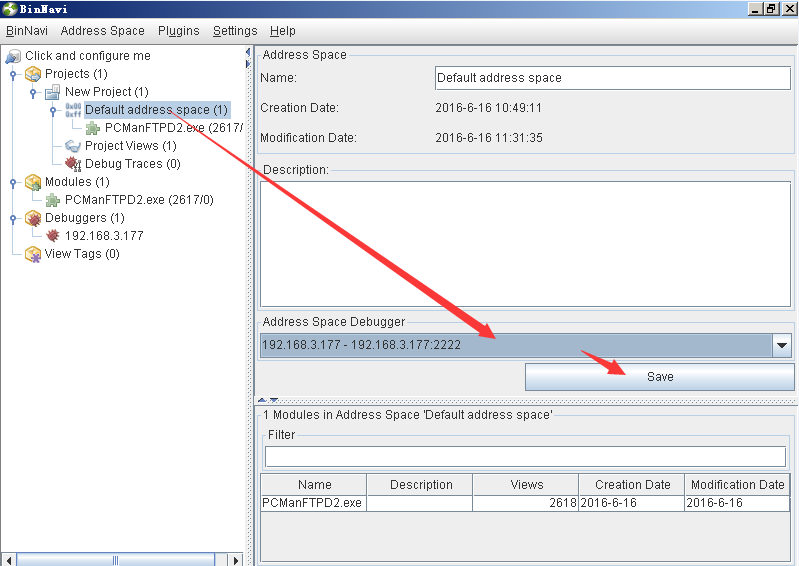Select 'Projects (1)' tree row

click(x=76, y=74)
